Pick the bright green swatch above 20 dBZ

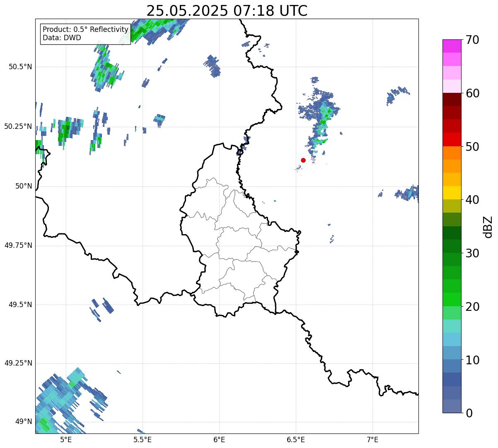coord(452,299)
